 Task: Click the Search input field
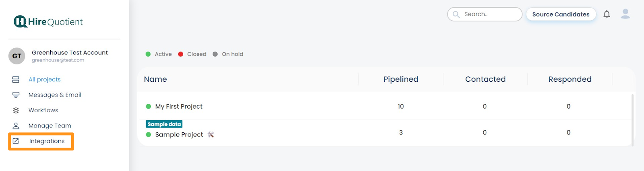(485, 14)
